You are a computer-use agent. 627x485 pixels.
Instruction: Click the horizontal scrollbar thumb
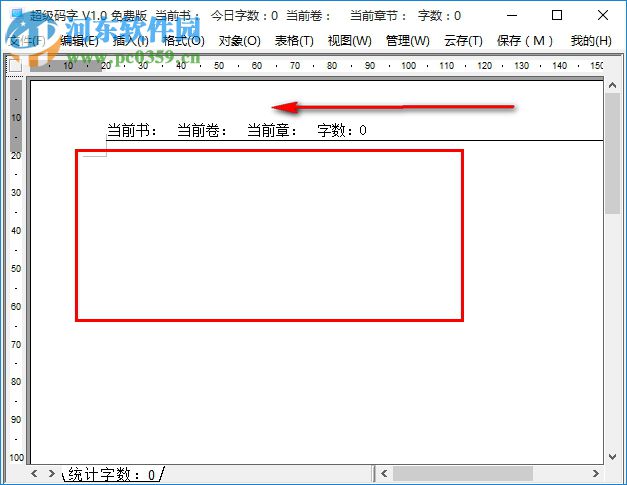tap(463, 474)
